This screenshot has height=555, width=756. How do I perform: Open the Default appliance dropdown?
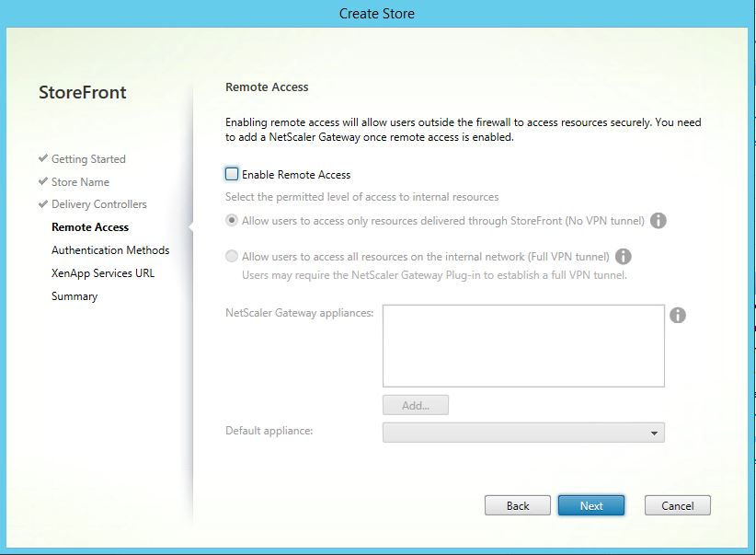coord(523,433)
